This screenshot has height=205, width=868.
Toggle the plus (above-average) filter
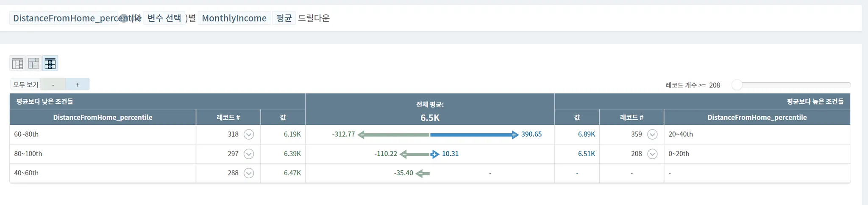[x=78, y=84]
